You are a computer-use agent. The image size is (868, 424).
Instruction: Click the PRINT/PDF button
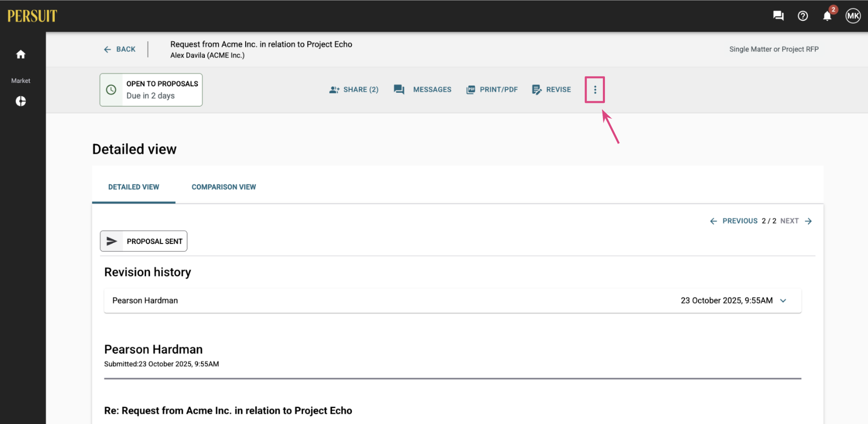492,90
